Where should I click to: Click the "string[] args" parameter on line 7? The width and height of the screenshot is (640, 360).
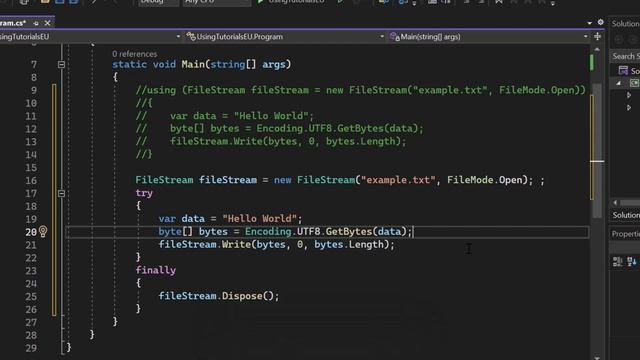[x=248, y=64]
